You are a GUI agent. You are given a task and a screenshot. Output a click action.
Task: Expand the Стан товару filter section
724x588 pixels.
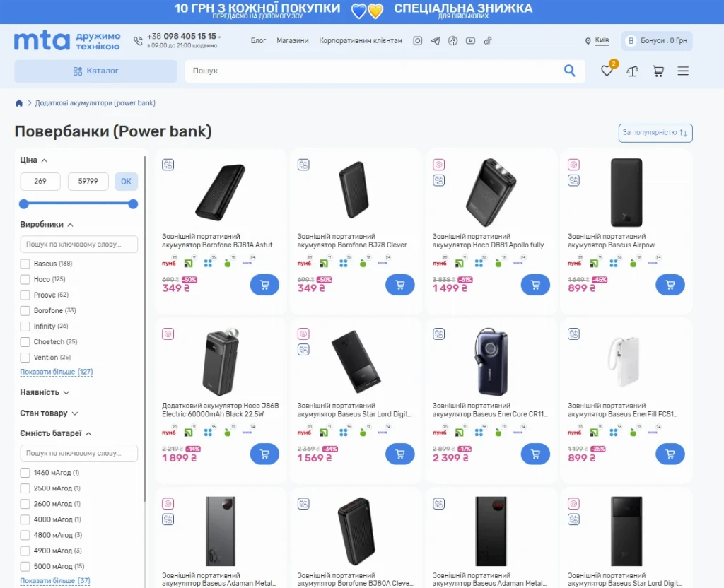(x=49, y=413)
